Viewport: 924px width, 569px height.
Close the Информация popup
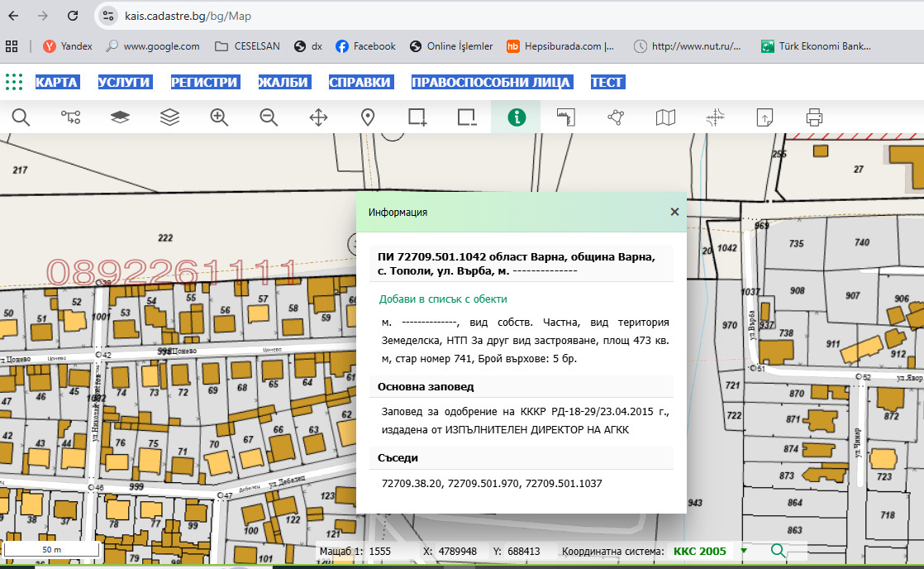tap(674, 212)
